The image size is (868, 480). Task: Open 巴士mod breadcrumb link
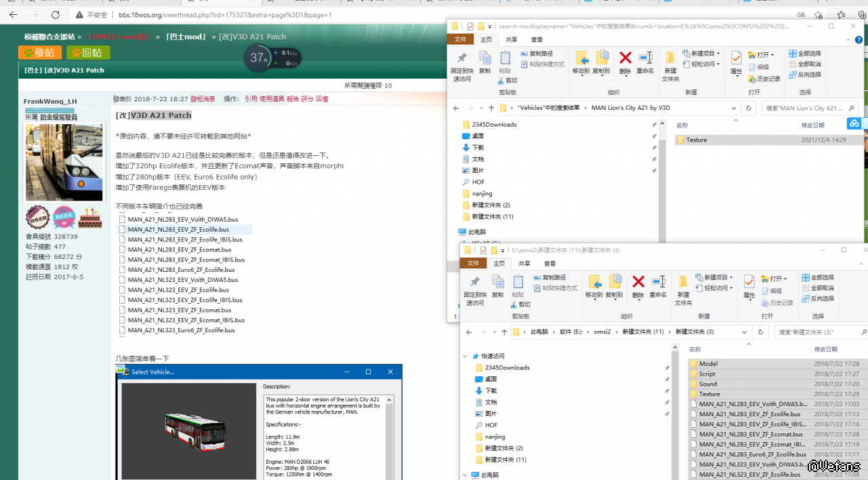tap(186, 37)
